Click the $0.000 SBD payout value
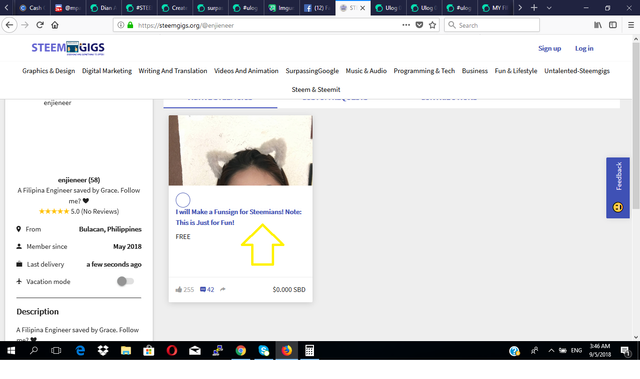The height and width of the screenshot is (379, 640). coord(289,289)
